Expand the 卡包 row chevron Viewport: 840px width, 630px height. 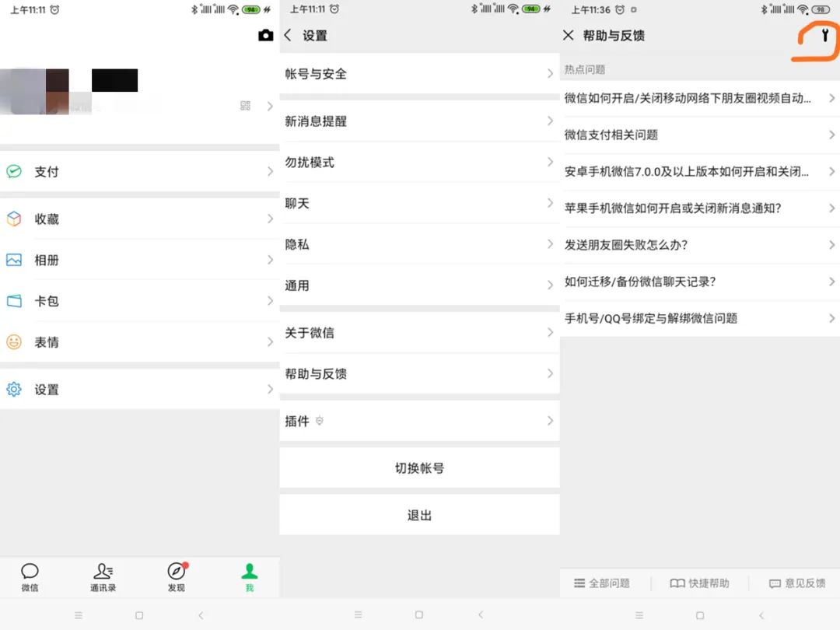270,300
